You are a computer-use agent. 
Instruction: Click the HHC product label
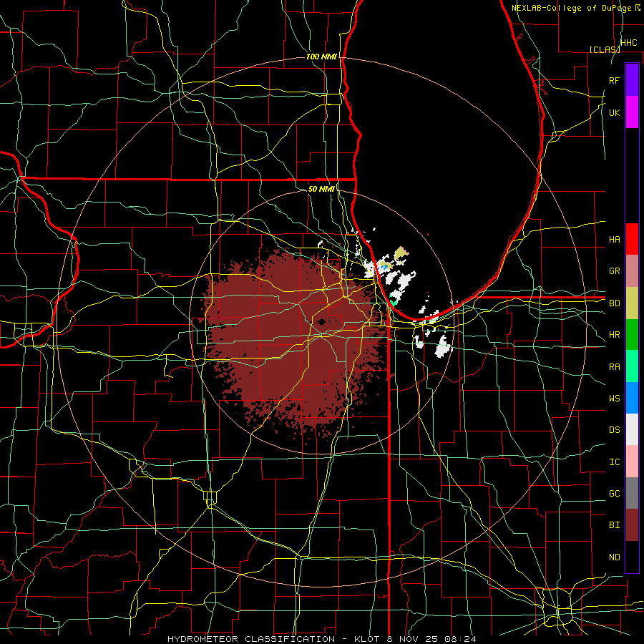[629, 43]
